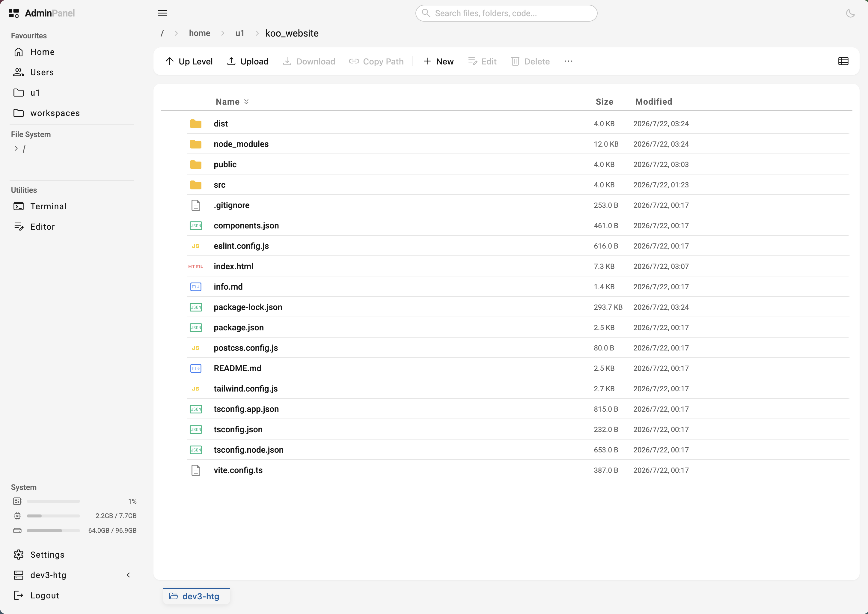Click vite.config.ts file icon
This screenshot has height=614, width=868.
[196, 470]
